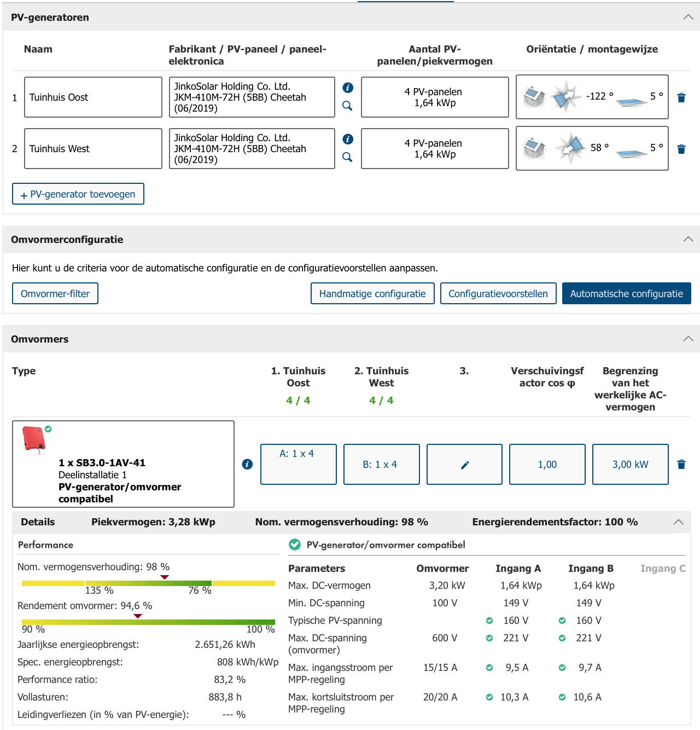The width and height of the screenshot is (700, 730).
Task: Open the Omvormer-filter
Action: (55, 293)
